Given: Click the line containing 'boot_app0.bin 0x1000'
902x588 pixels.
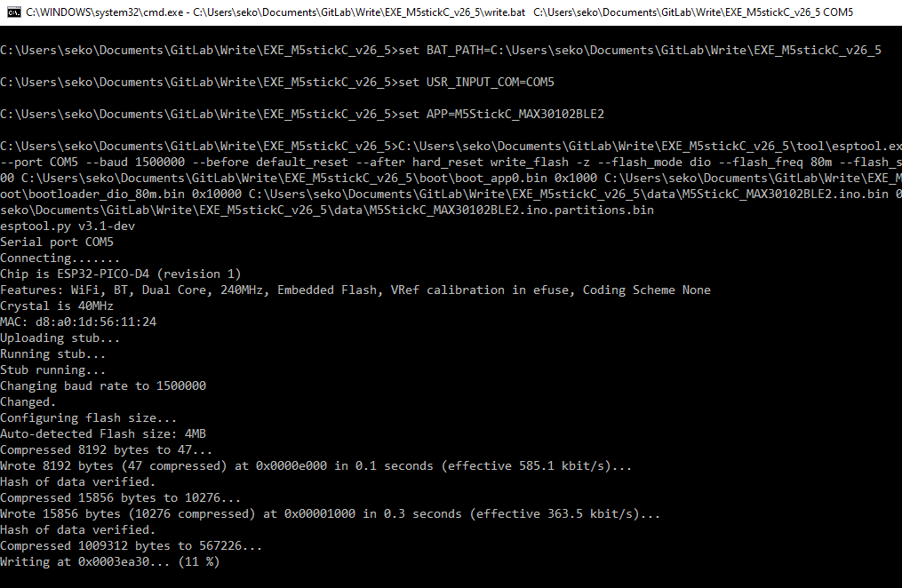Looking at the screenshot, I should 451,179.
